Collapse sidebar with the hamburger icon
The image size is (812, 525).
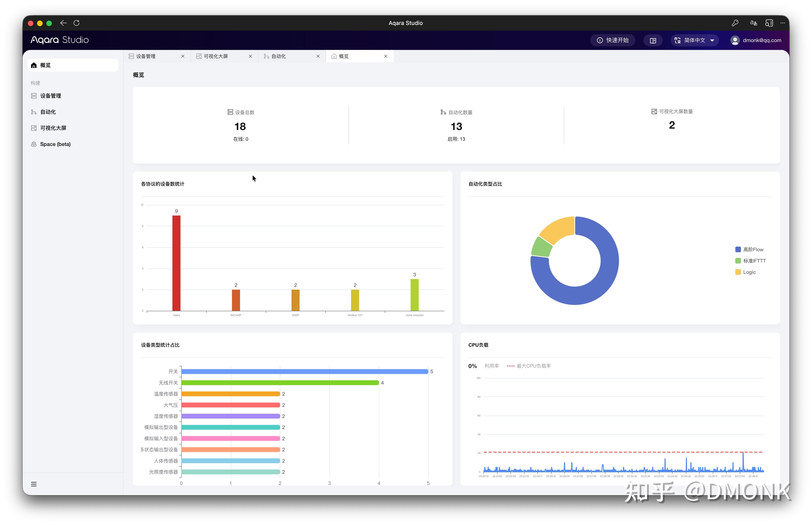click(x=34, y=484)
